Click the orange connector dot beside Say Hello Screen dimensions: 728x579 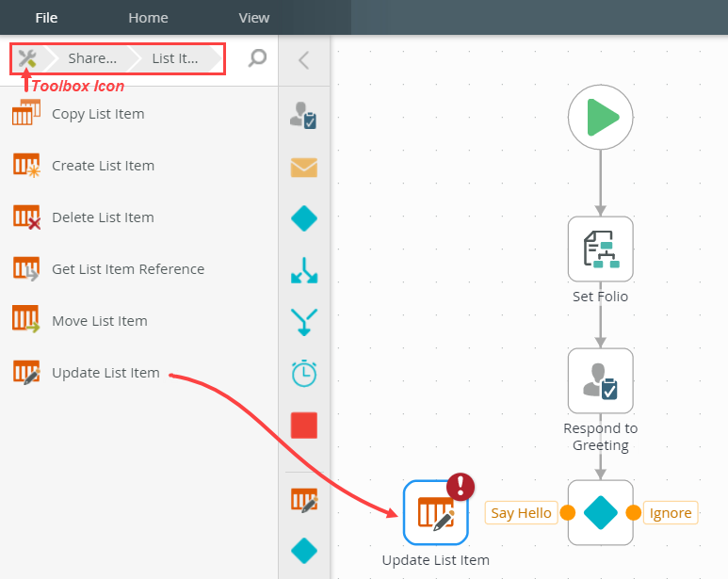pos(567,513)
